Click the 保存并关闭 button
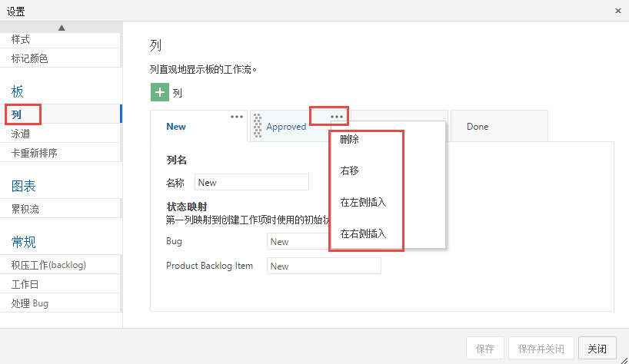629x364 pixels. click(541, 349)
